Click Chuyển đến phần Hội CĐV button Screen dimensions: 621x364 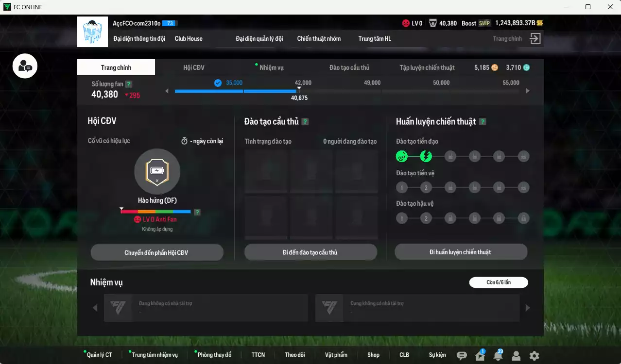[x=156, y=252]
